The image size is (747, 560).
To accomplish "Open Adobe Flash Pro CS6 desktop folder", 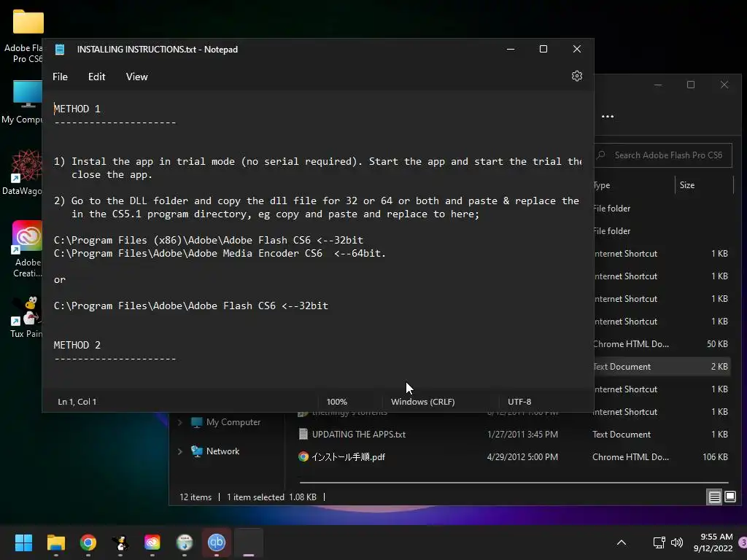I will tap(26, 36).
